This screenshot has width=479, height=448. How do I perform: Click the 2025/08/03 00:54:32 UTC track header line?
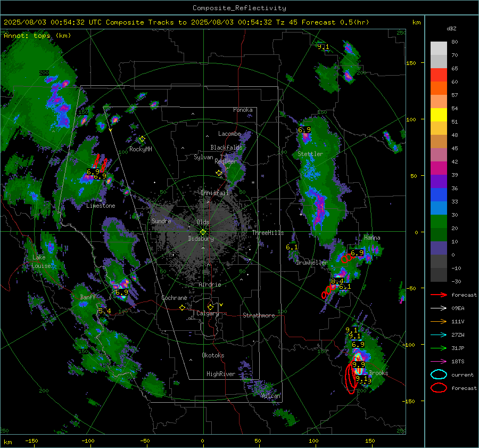pos(186,22)
